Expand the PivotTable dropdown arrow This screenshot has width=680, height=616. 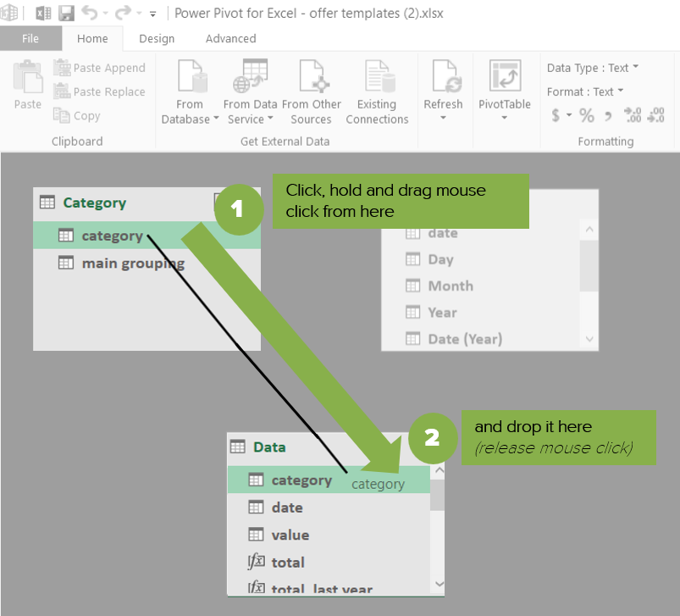(x=505, y=118)
